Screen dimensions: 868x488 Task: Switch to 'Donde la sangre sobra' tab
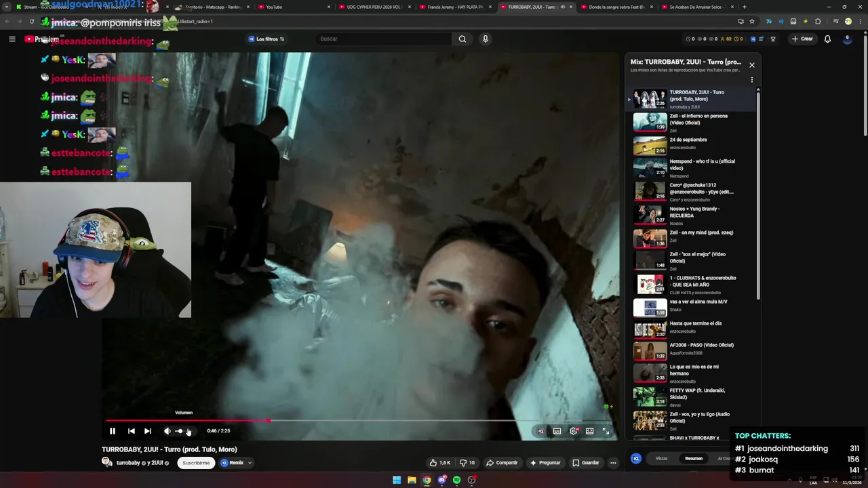pos(616,7)
